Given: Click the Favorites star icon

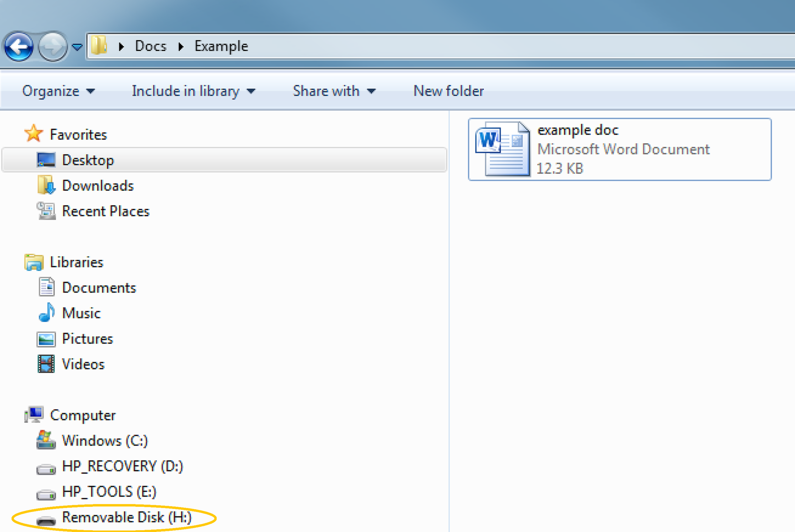Looking at the screenshot, I should (34, 134).
